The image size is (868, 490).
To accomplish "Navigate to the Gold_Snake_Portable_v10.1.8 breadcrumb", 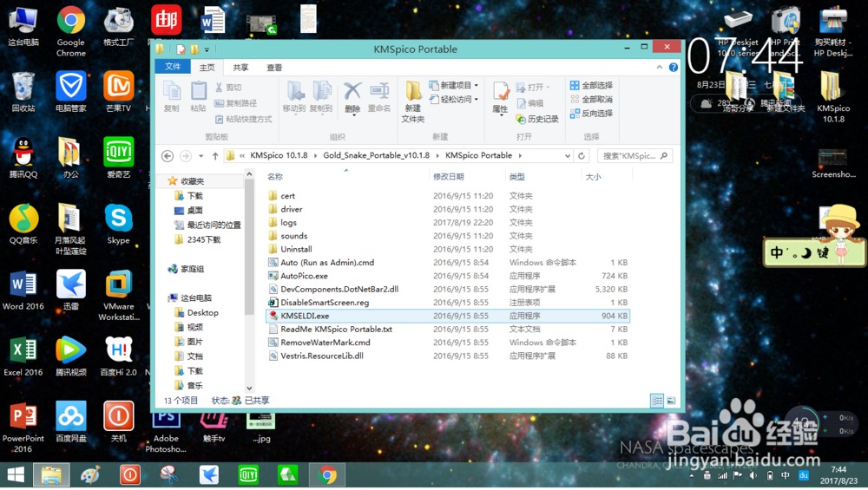I will pos(377,155).
